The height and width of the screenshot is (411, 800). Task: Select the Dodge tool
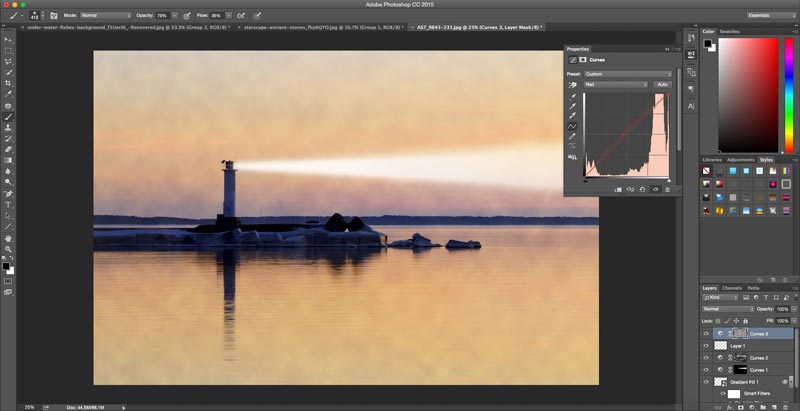[9, 182]
